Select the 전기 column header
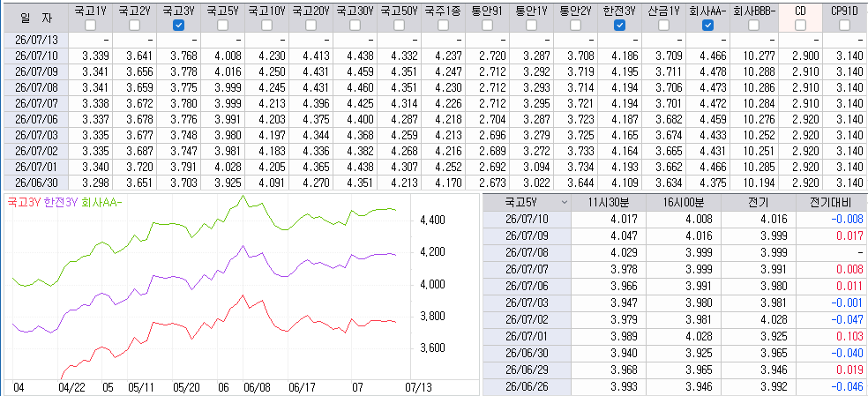 pos(759,203)
